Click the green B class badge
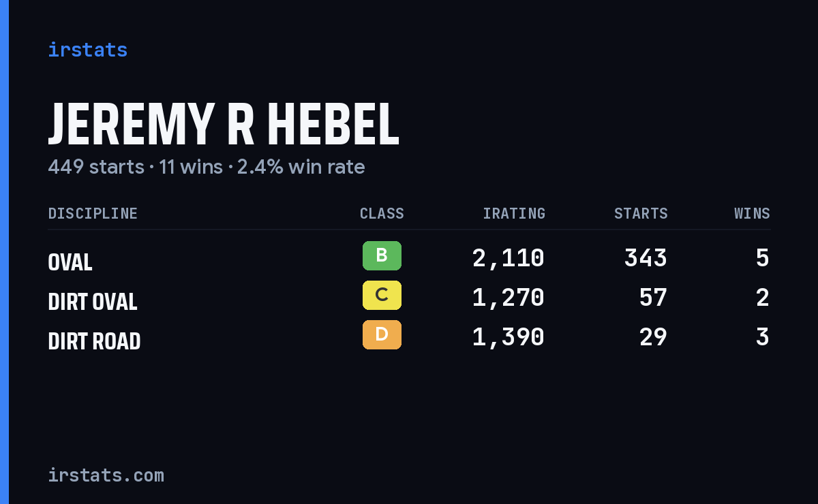 tap(382, 256)
